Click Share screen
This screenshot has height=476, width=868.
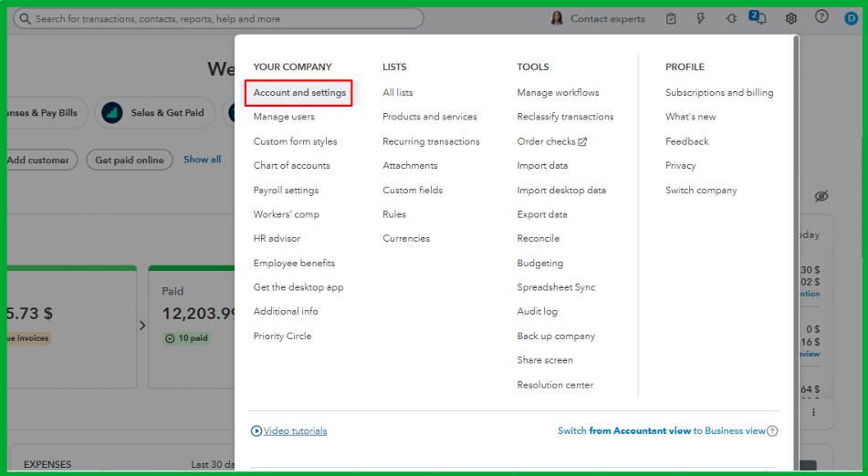point(545,360)
